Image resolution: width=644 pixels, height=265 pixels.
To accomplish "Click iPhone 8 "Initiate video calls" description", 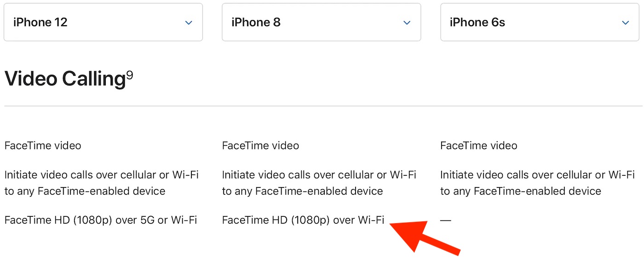I will tap(319, 183).
